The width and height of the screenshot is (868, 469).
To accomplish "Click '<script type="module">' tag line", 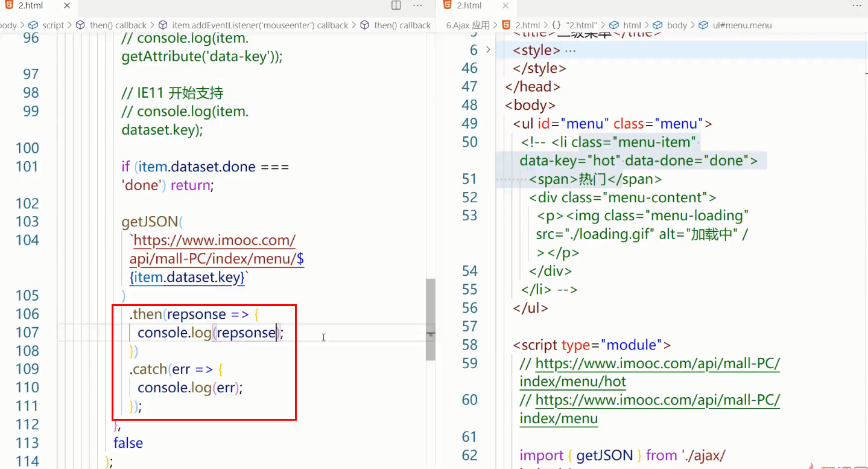I will (592, 345).
